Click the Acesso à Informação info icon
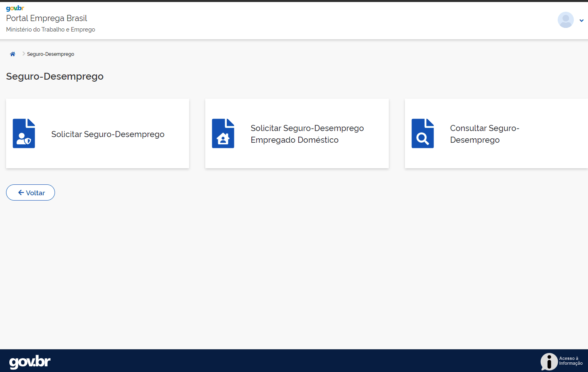Viewport: 588px width, 372px height. (549, 361)
